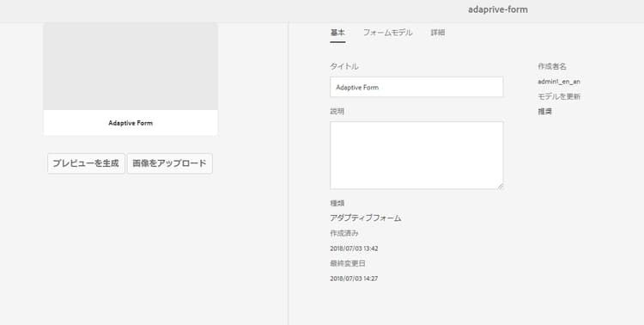Image resolution: width=644 pixels, height=325 pixels.
Task: Grab the 説明 text area resize handle
Action: click(500, 187)
